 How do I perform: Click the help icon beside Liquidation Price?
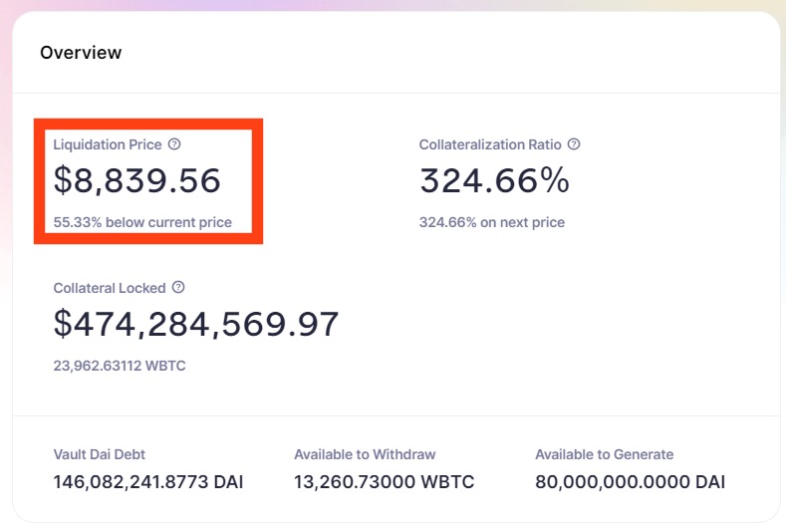tap(174, 144)
